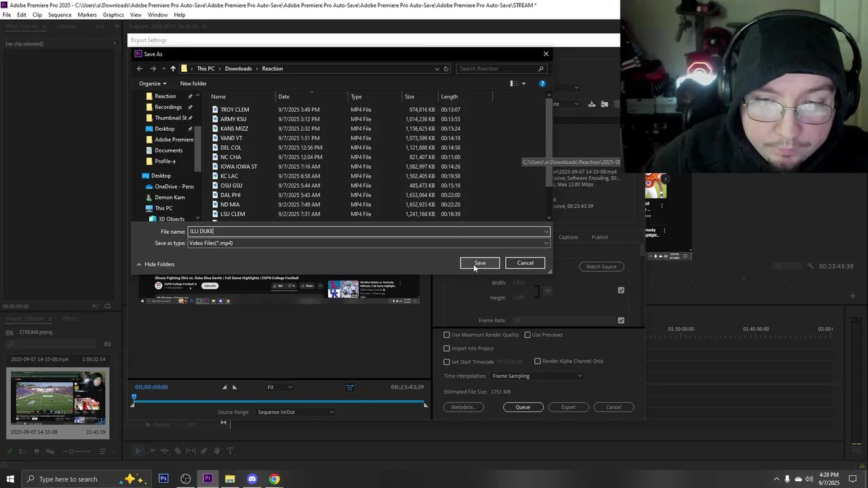Enable Use Previews checkbox

click(x=528, y=335)
